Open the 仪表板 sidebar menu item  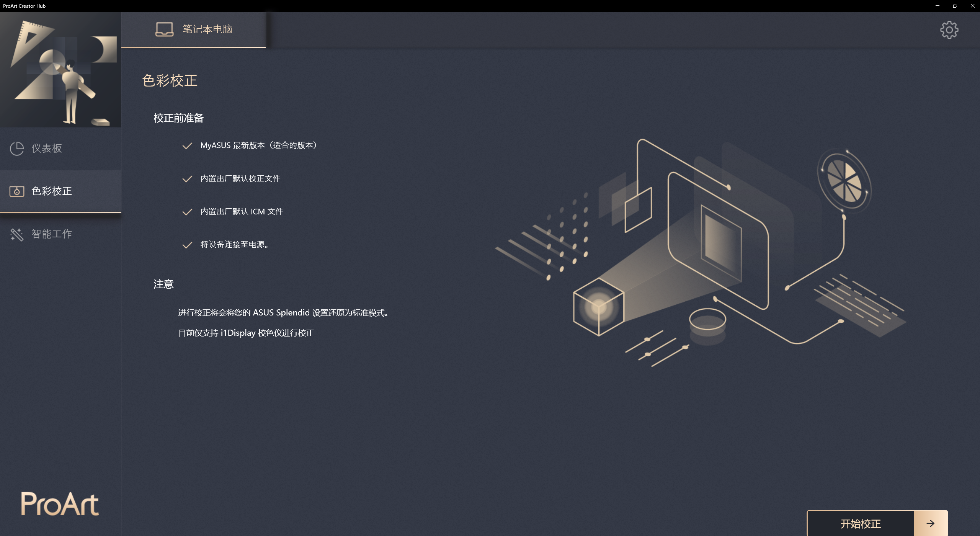[x=60, y=149]
